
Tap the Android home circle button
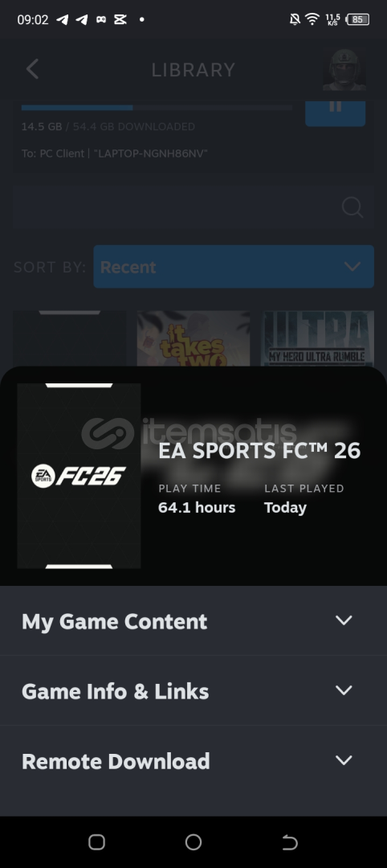(x=193, y=842)
